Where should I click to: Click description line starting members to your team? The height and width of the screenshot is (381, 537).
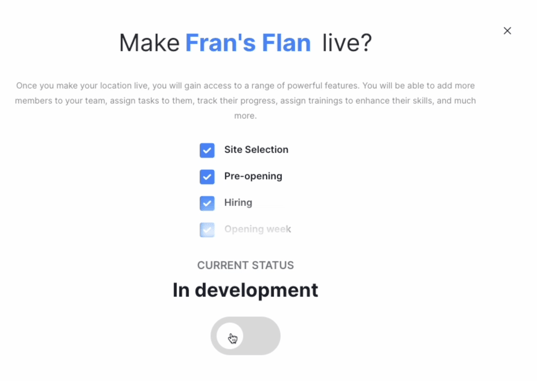[x=245, y=101]
